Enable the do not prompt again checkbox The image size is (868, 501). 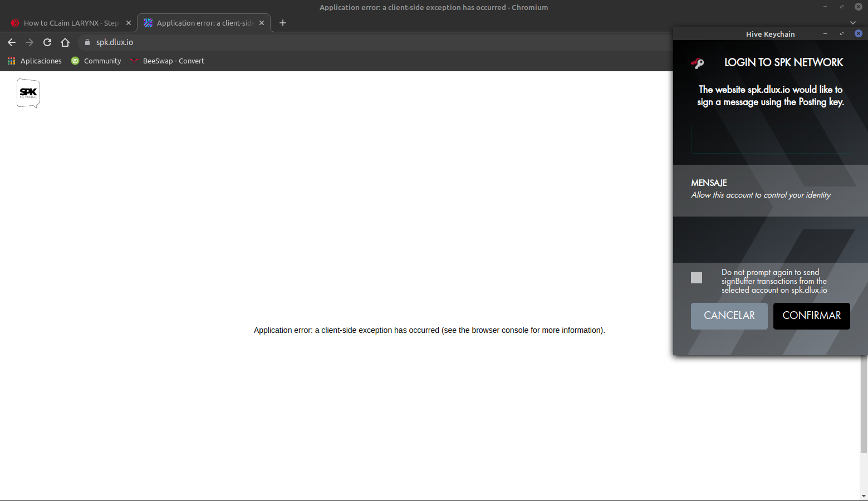[697, 278]
